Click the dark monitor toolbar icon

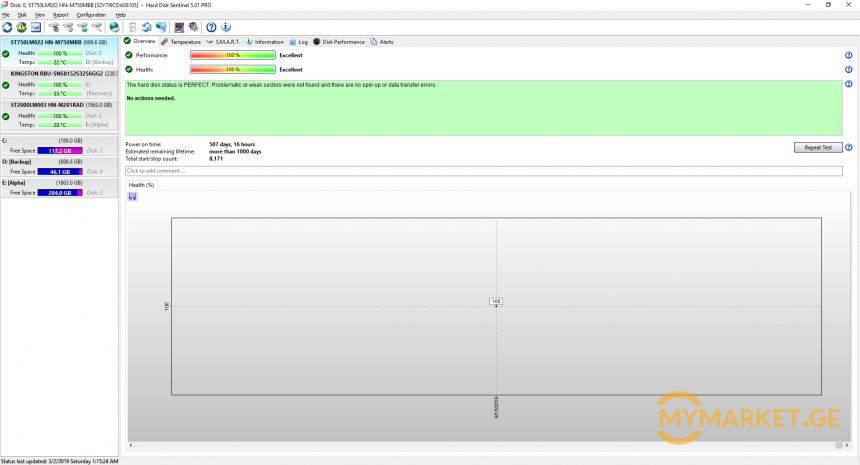179,27
